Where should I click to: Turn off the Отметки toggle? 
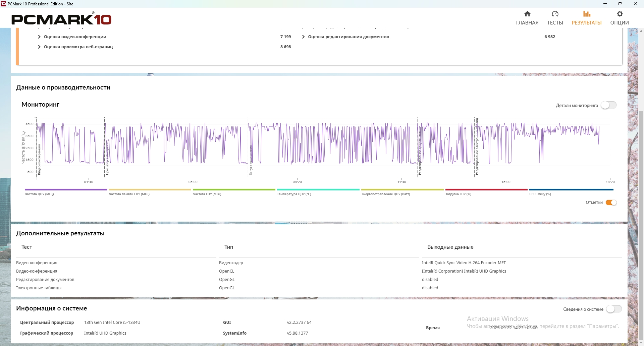pyautogui.click(x=611, y=203)
